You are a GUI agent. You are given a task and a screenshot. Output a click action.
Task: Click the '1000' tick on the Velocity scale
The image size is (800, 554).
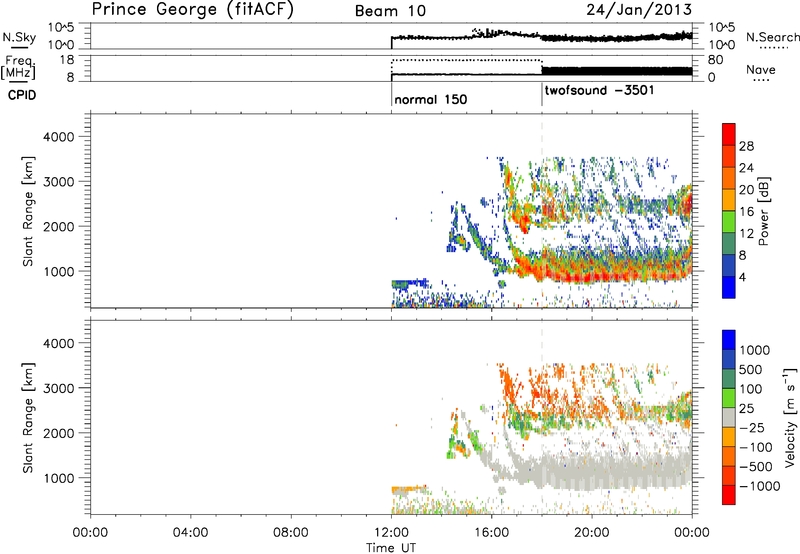[x=755, y=350]
